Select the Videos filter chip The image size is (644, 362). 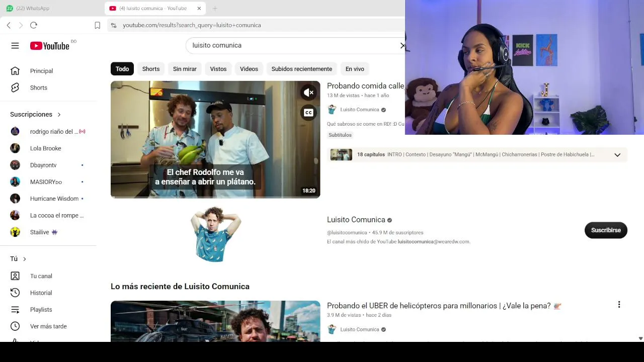click(x=249, y=69)
